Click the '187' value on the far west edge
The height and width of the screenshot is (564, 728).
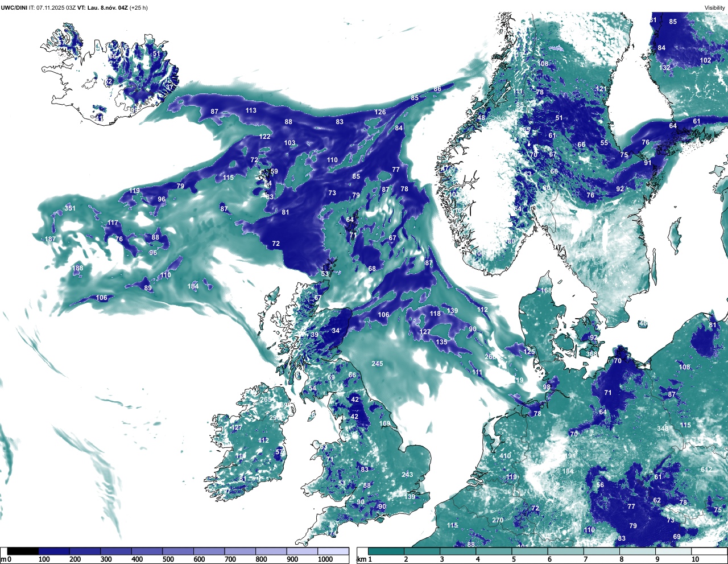click(x=51, y=239)
